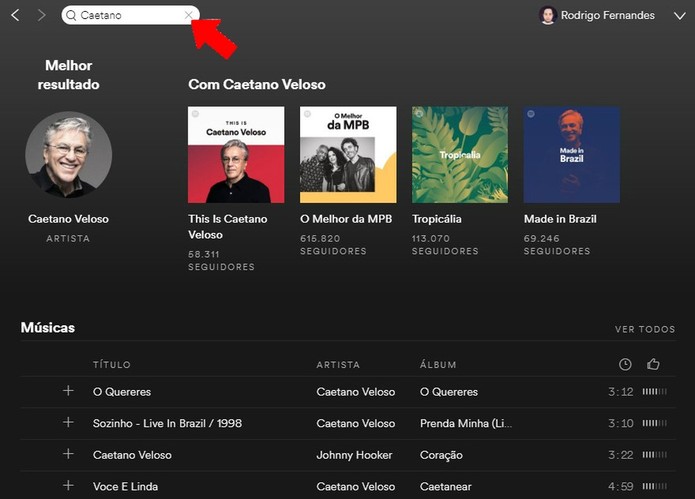695x499 pixels.
Task: Sort by duration clock icon
Action: click(x=625, y=364)
